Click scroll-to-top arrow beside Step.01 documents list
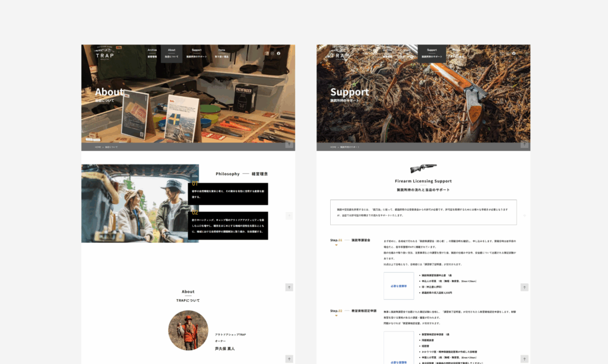 point(524,287)
